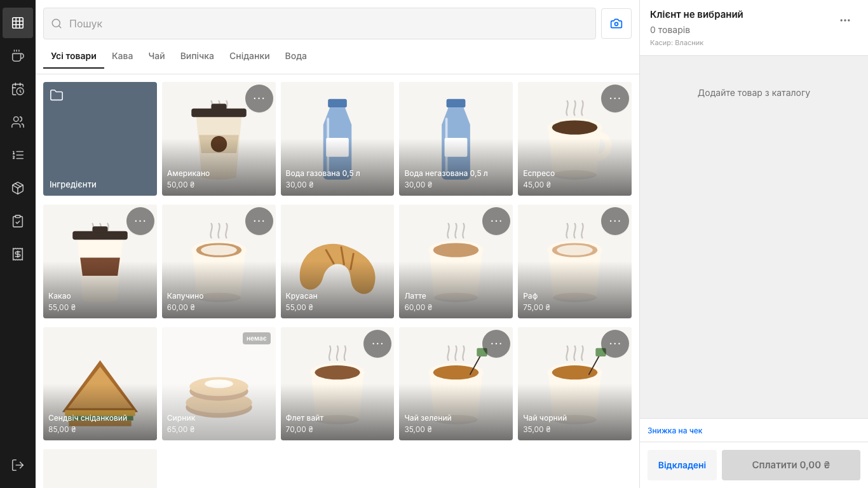Open options menu on Чай чорний card
This screenshot has height=488, width=868.
point(615,344)
